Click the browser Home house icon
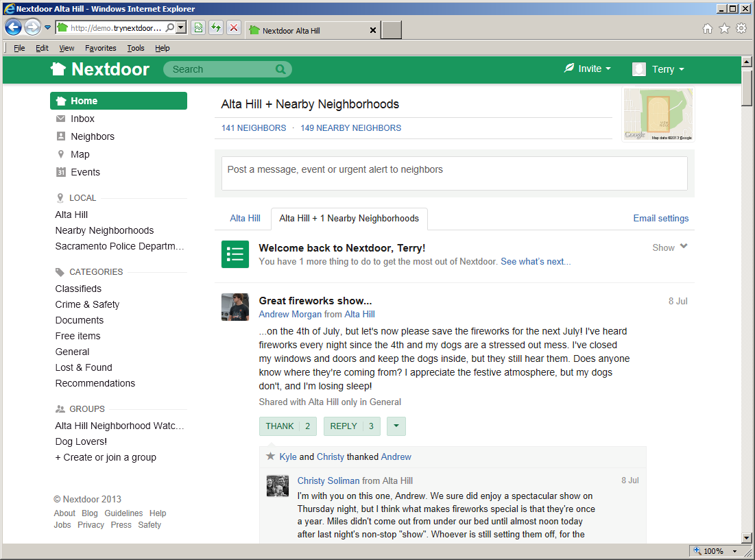 [x=707, y=29]
